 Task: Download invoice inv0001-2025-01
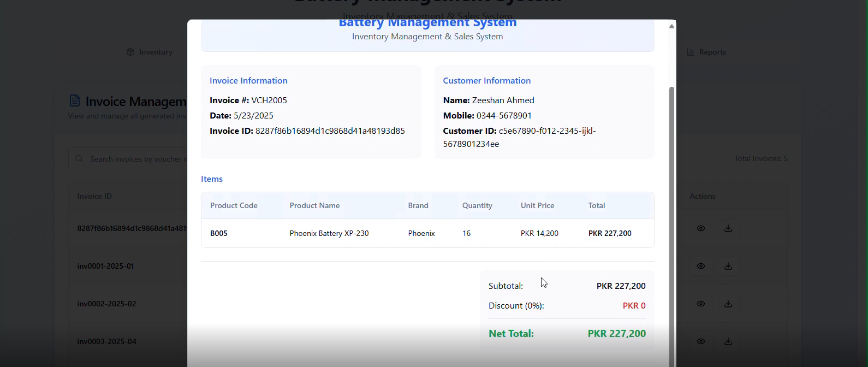point(728,267)
